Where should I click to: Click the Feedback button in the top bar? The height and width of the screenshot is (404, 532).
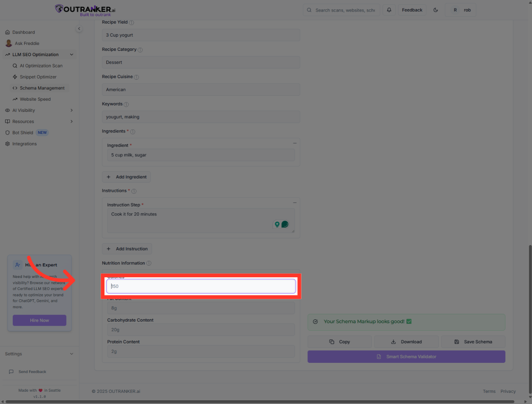(x=412, y=10)
